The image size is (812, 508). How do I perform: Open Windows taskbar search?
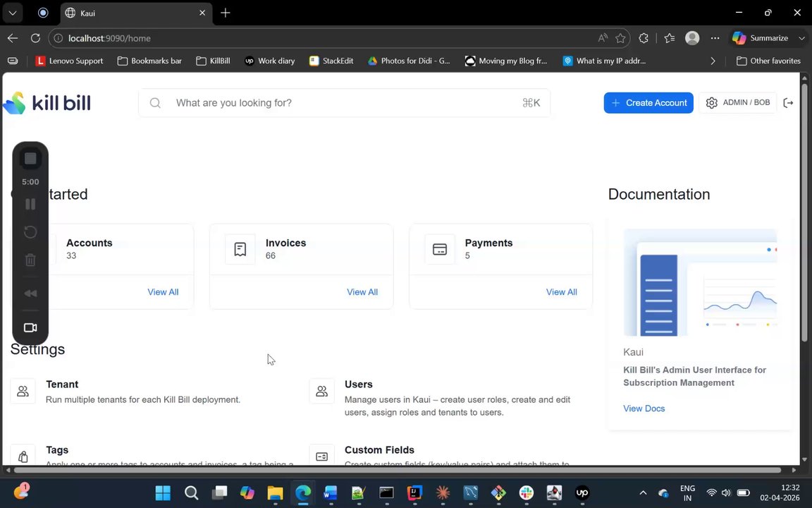[191, 492]
